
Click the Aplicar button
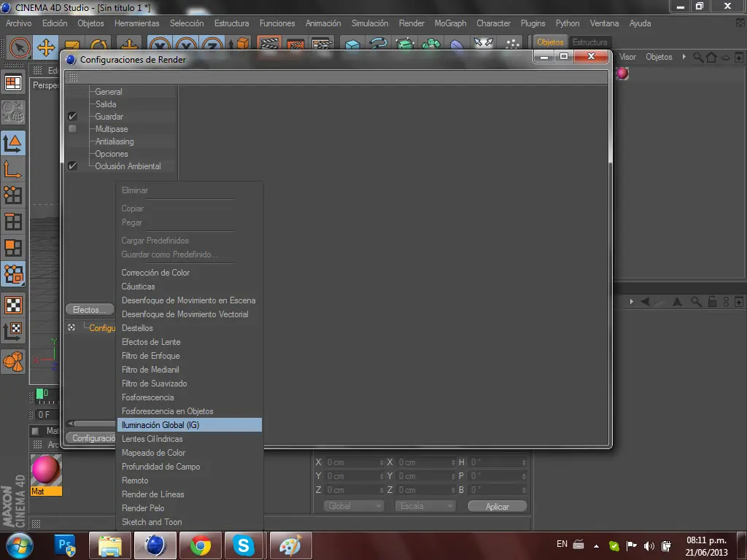click(498, 507)
